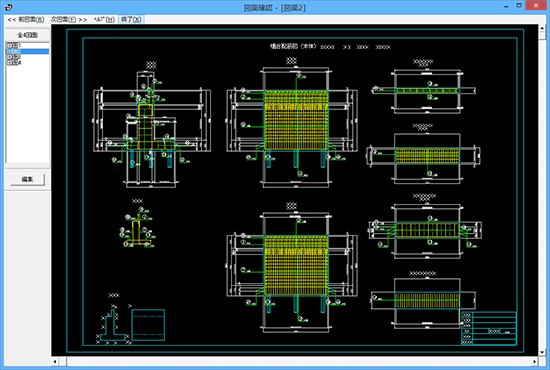Image resolution: width=550 pixels, height=370 pixels.
Task: Click the small T-shaped section detail with yellow rebar
Action: tap(138, 227)
